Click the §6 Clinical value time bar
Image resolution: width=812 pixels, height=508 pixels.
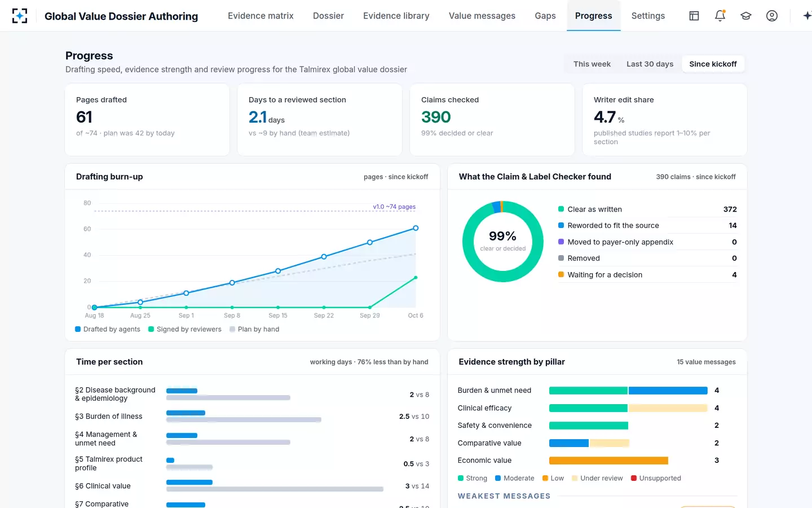coord(189,482)
